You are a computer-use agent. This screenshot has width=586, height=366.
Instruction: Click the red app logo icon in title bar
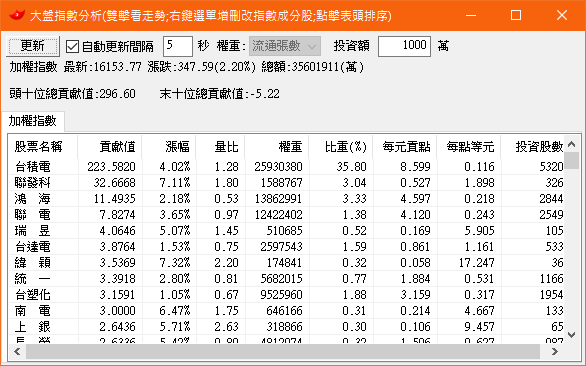[17, 15]
